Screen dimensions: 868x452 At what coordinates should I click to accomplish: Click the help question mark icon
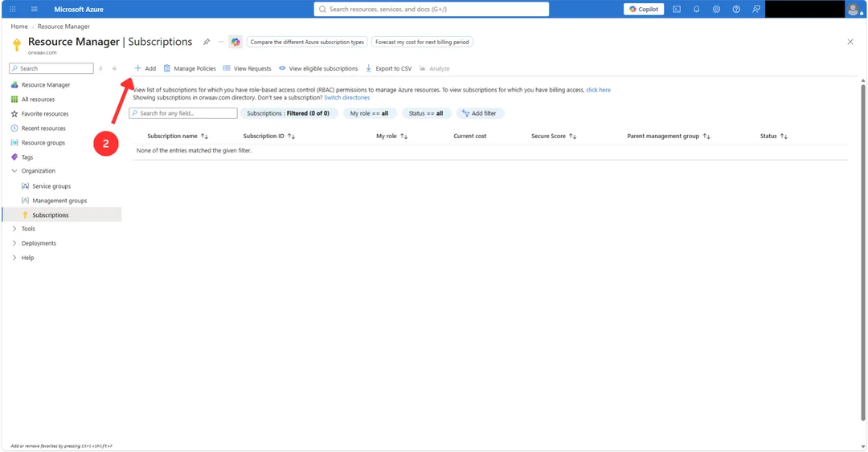pos(736,10)
